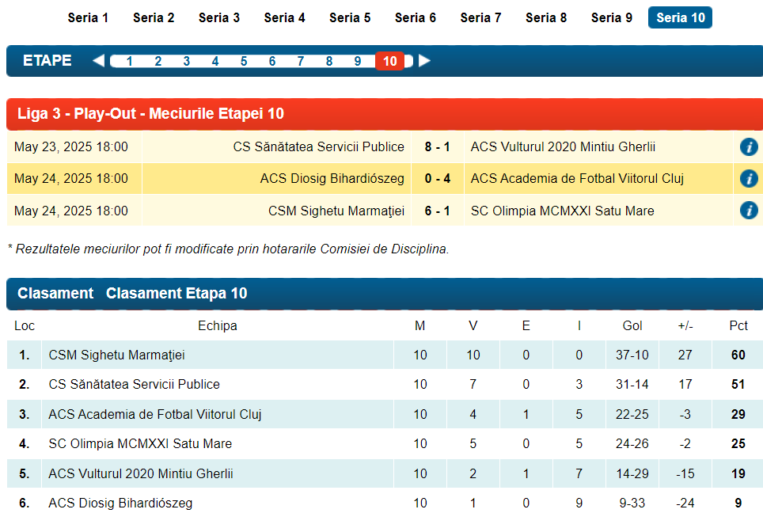Screen dimensions: 763x532
Task: Select ACS Diosig Bihardiószeg in the standings
Action: 120,503
